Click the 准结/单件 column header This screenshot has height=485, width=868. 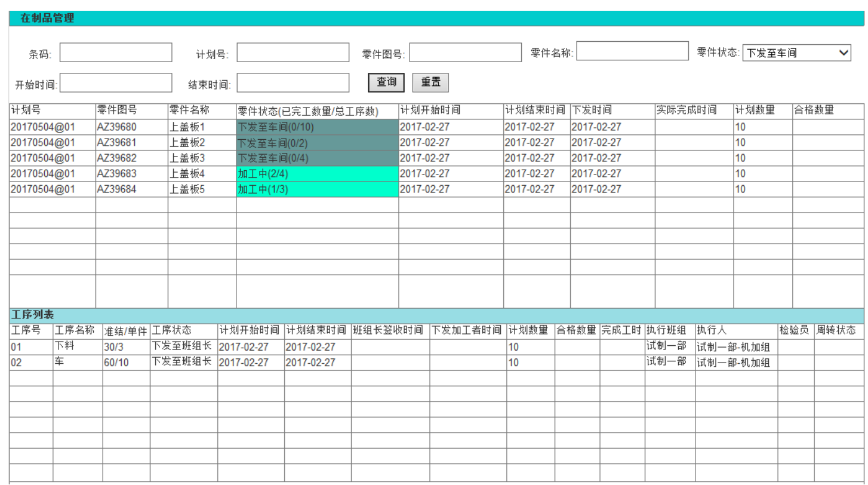tap(126, 330)
